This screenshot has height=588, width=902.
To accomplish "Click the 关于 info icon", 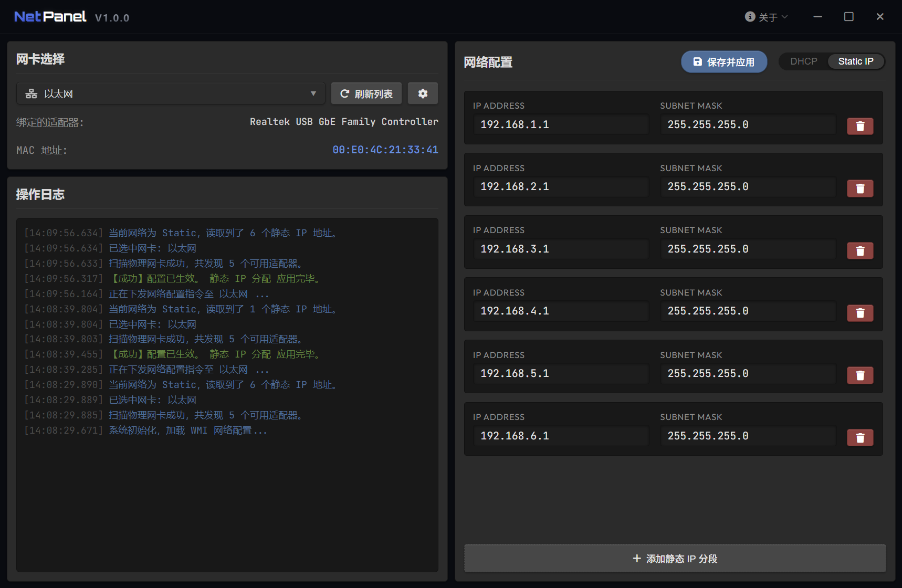I will point(750,17).
